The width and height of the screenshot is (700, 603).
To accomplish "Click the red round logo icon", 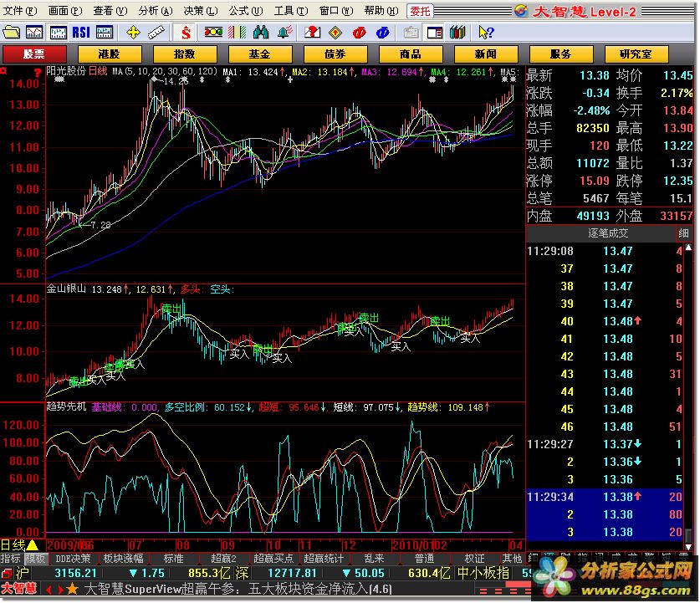I will (x=359, y=32).
